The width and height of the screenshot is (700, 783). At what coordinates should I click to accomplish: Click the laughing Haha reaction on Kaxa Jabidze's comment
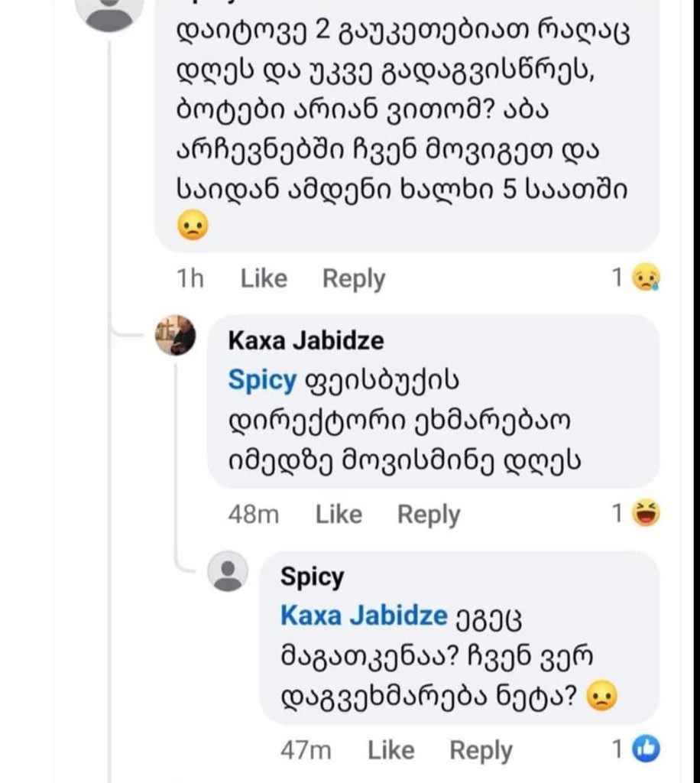(x=647, y=514)
